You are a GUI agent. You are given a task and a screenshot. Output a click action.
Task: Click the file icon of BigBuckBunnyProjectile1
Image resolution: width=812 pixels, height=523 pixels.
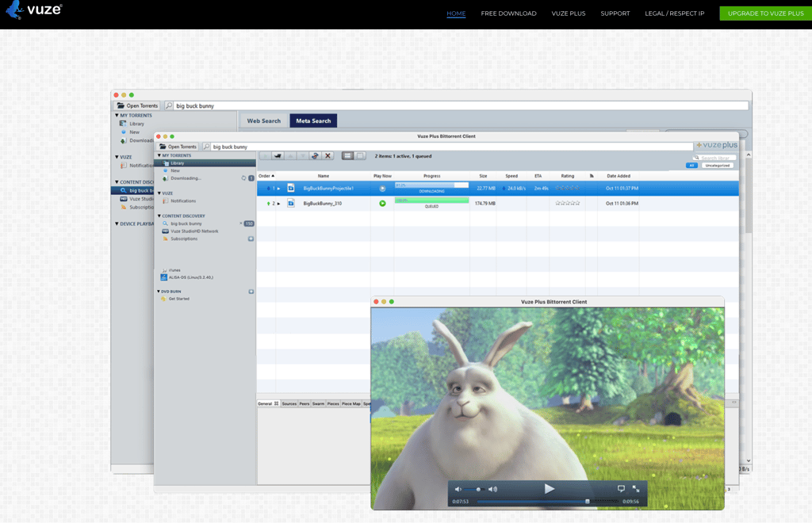pyautogui.click(x=291, y=189)
